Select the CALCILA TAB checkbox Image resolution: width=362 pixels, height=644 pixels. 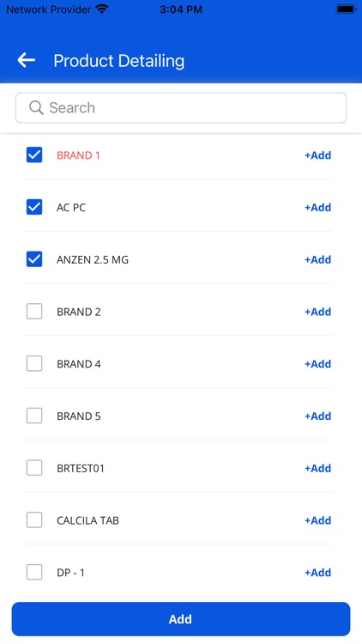34,520
